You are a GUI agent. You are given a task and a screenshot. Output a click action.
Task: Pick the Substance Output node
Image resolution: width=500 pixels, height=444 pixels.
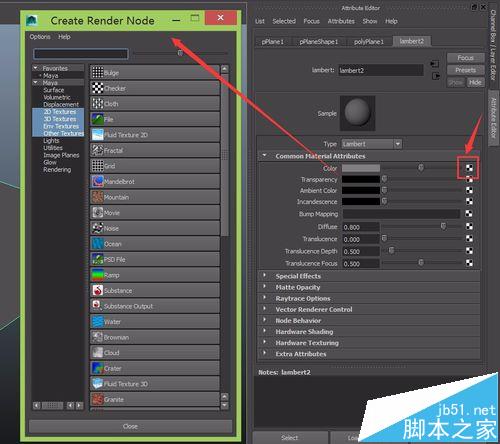point(155,306)
